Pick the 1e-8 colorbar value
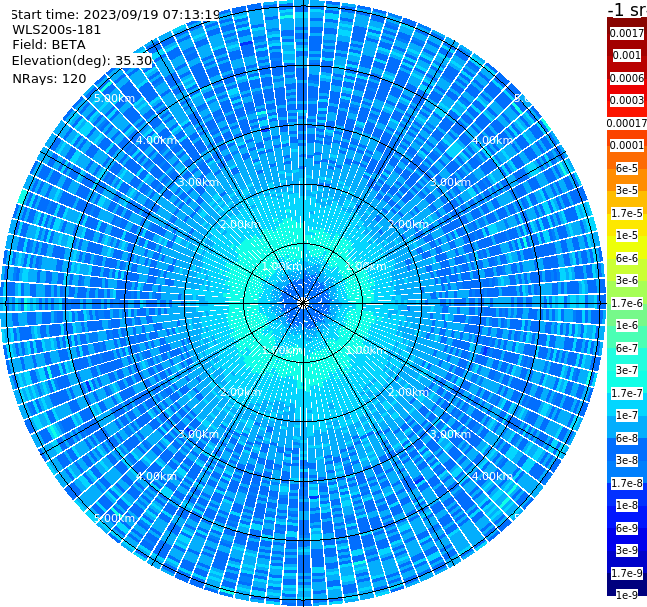Screen dimensions: 647x607 (x=627, y=505)
